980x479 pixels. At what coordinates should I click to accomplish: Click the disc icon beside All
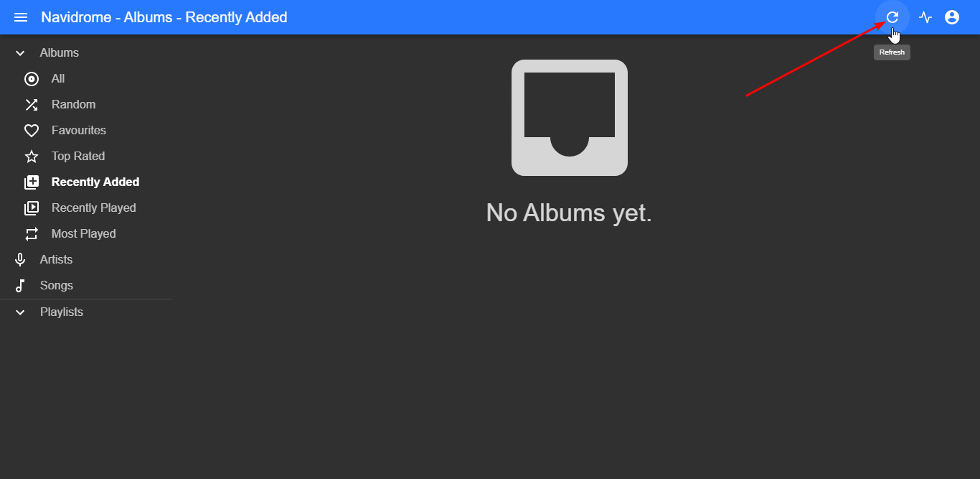[x=32, y=79]
